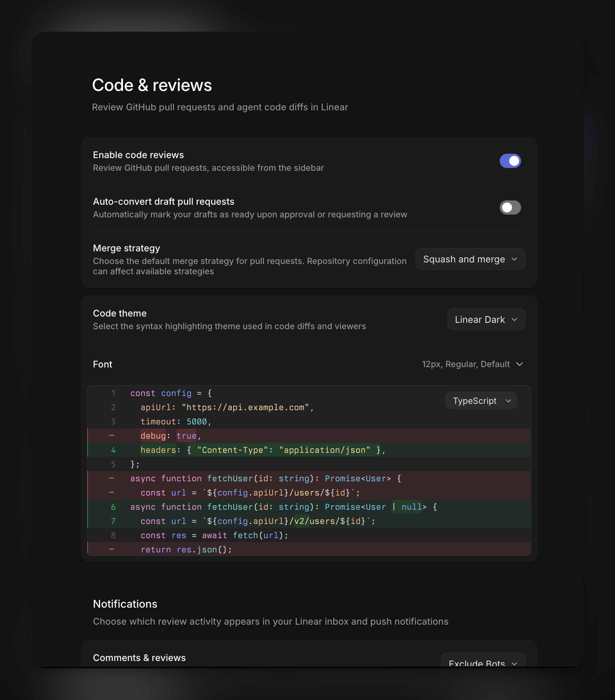Click the apiUrl line in code preview
Viewport: 615px width, 700px height.
309,407
